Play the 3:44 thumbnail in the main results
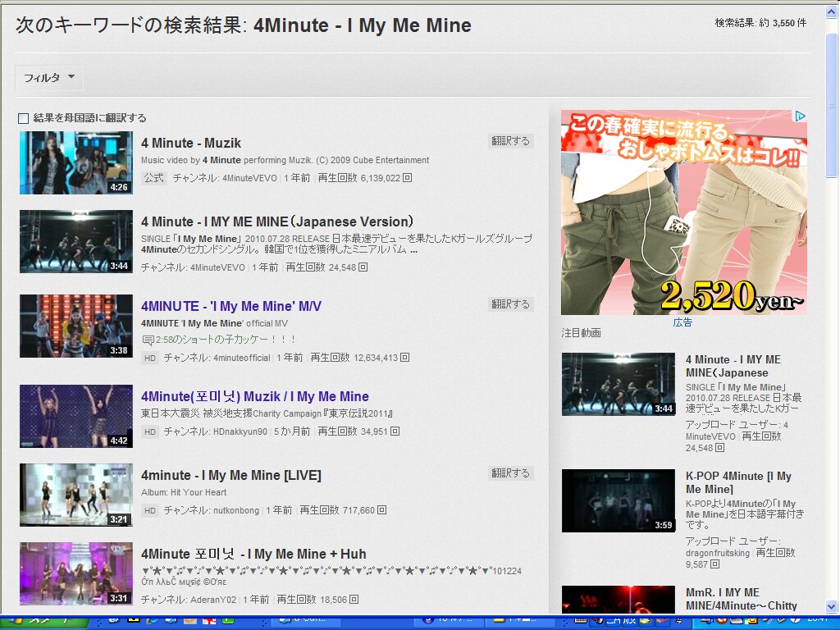 tap(76, 242)
